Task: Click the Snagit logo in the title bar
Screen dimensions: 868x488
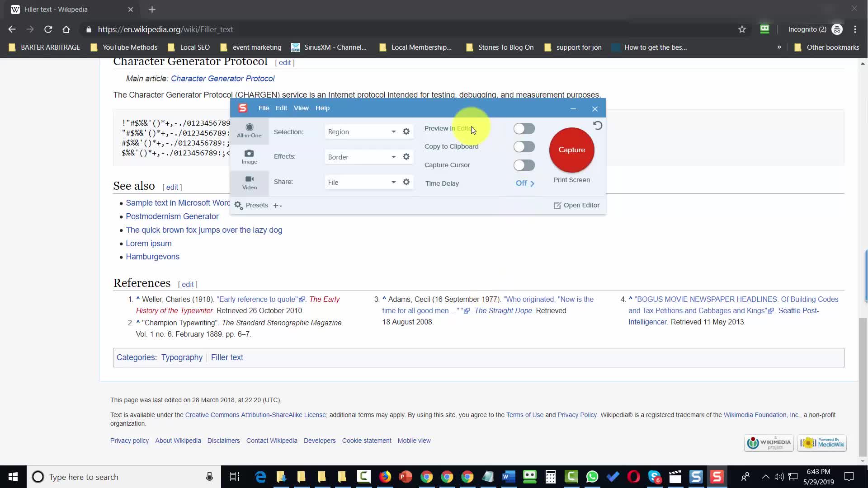Action: pyautogui.click(x=243, y=108)
